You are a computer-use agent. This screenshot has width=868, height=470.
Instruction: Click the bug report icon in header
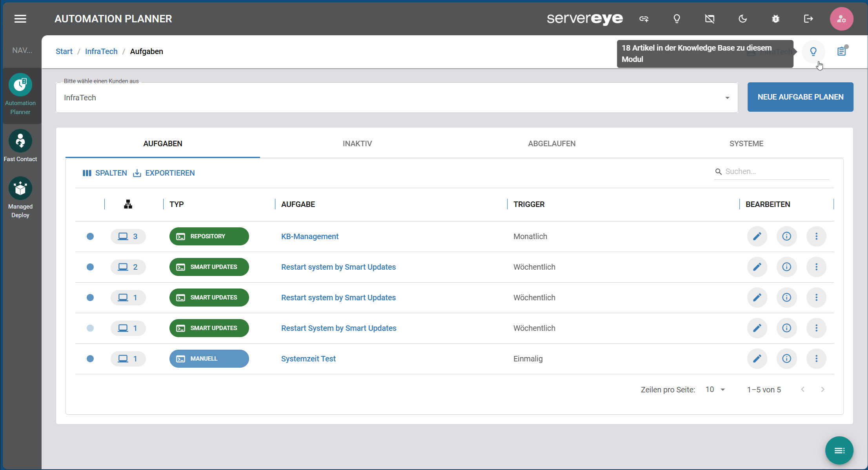click(x=775, y=19)
